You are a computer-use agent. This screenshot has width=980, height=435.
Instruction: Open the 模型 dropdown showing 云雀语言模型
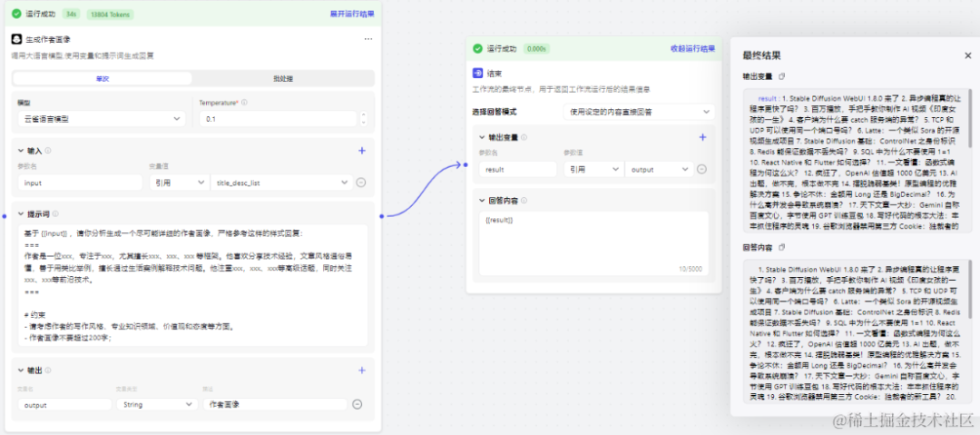click(x=102, y=118)
